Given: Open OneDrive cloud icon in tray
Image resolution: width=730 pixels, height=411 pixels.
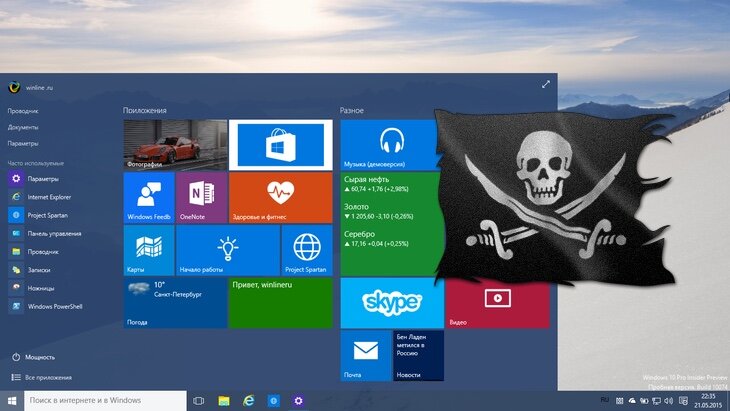Looking at the screenshot, I should [x=632, y=401].
